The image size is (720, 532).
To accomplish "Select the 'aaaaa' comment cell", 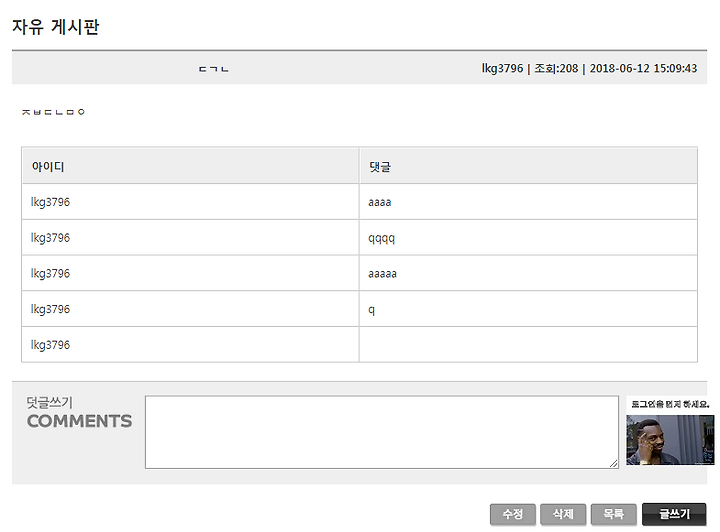I will [x=529, y=274].
